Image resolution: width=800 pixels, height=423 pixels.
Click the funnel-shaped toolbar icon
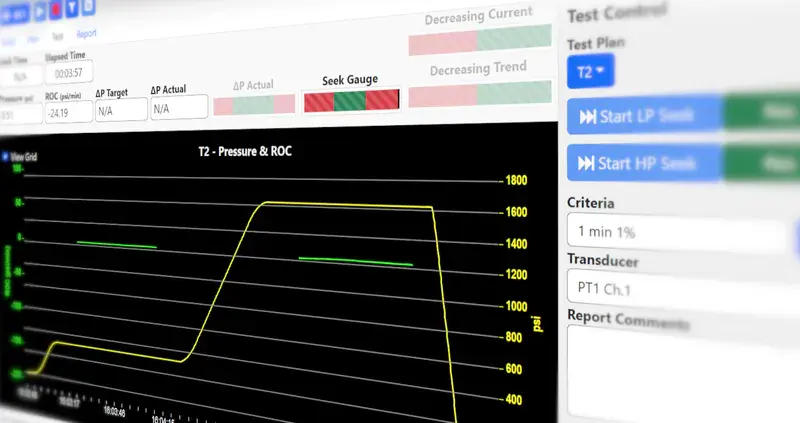pyautogui.click(x=71, y=7)
